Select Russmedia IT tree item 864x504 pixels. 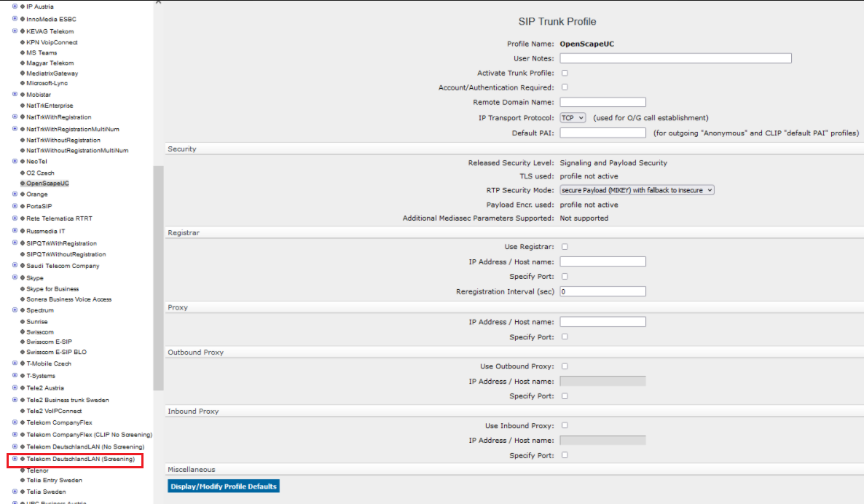point(46,232)
